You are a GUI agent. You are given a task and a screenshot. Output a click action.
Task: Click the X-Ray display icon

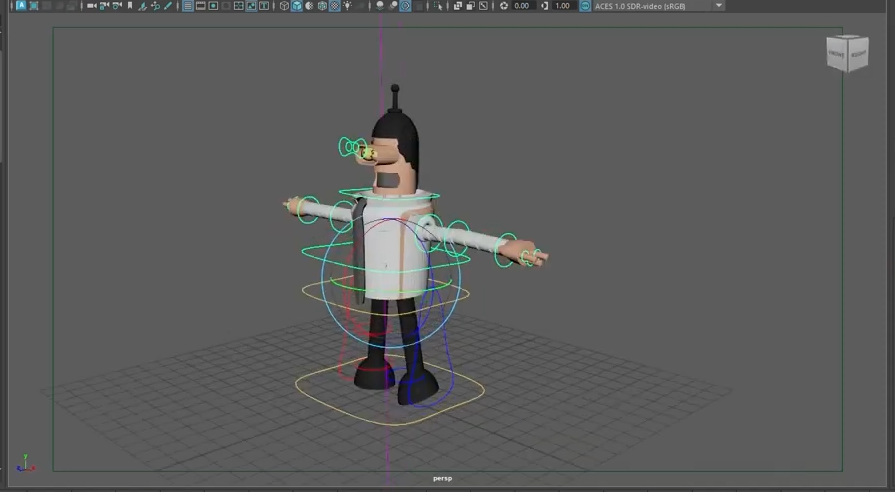tap(457, 6)
